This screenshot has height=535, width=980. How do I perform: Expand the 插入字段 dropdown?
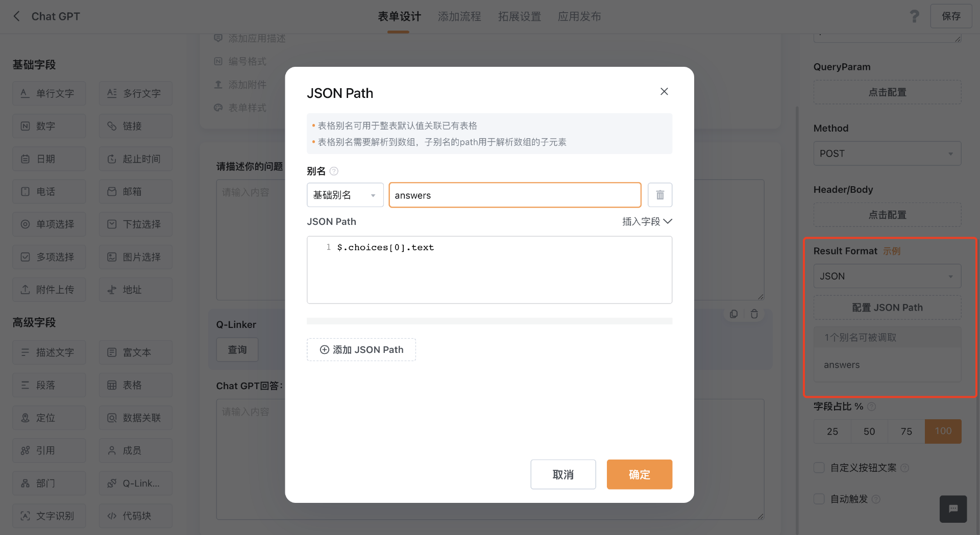(647, 221)
